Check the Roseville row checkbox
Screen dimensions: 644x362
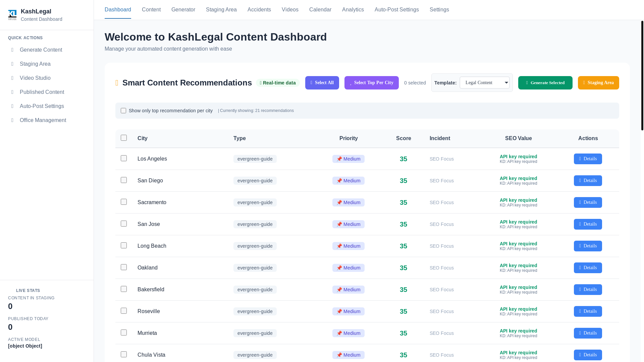[x=124, y=311]
